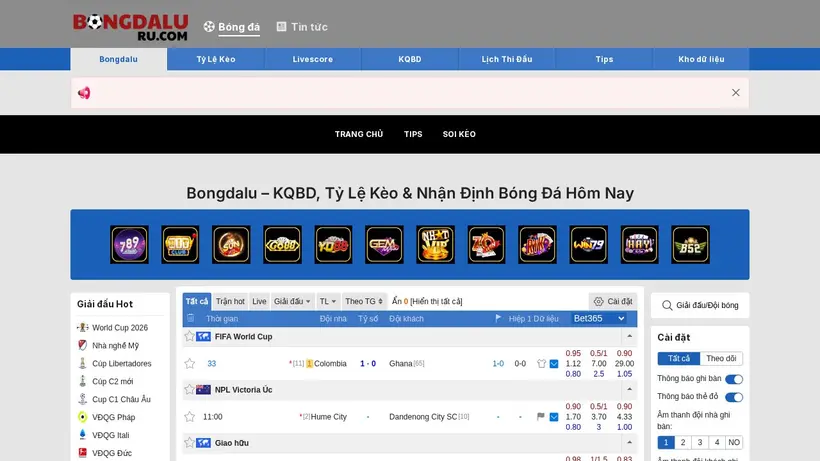Open the Lịch Thi Đấu tab
Viewport: 820px width, 461px height.
[x=507, y=59]
